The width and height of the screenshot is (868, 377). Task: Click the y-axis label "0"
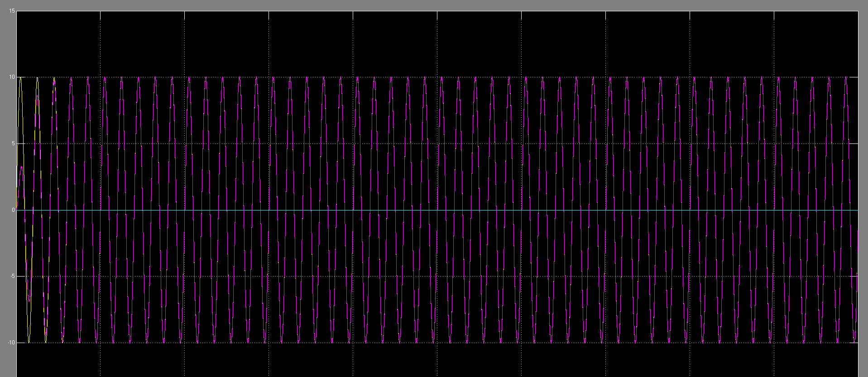pyautogui.click(x=13, y=210)
